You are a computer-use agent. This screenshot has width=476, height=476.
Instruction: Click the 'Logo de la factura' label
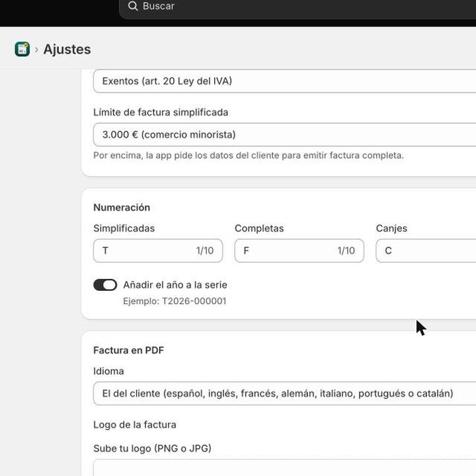(135, 424)
